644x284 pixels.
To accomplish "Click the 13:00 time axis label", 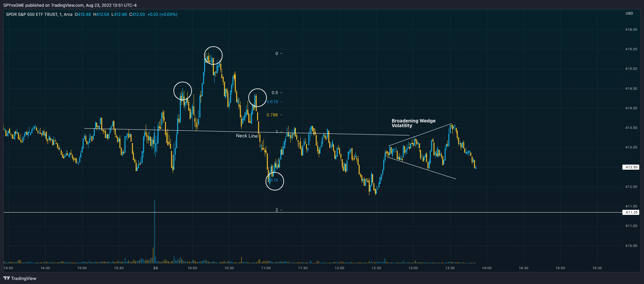I will 413,268.
